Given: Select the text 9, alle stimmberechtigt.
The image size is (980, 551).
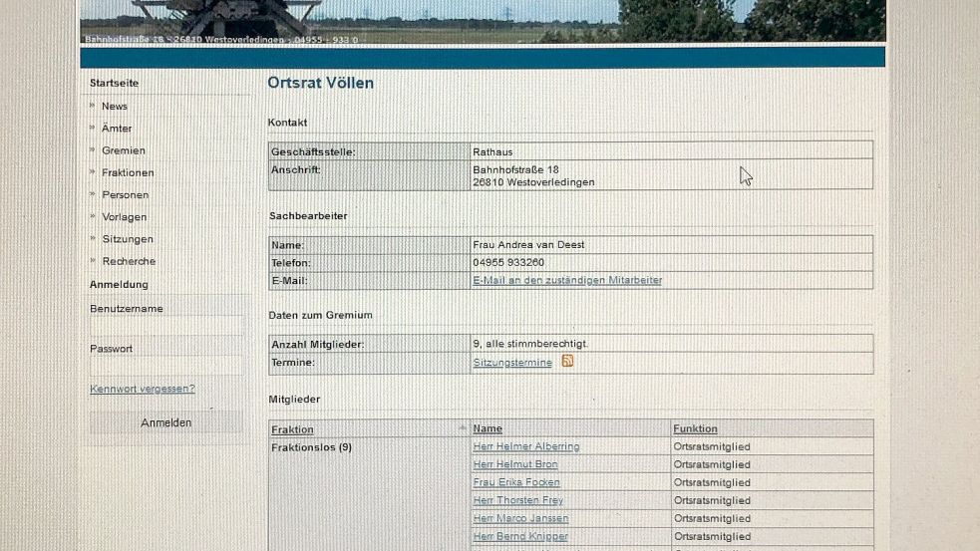Looking at the screenshot, I should tap(530, 344).
